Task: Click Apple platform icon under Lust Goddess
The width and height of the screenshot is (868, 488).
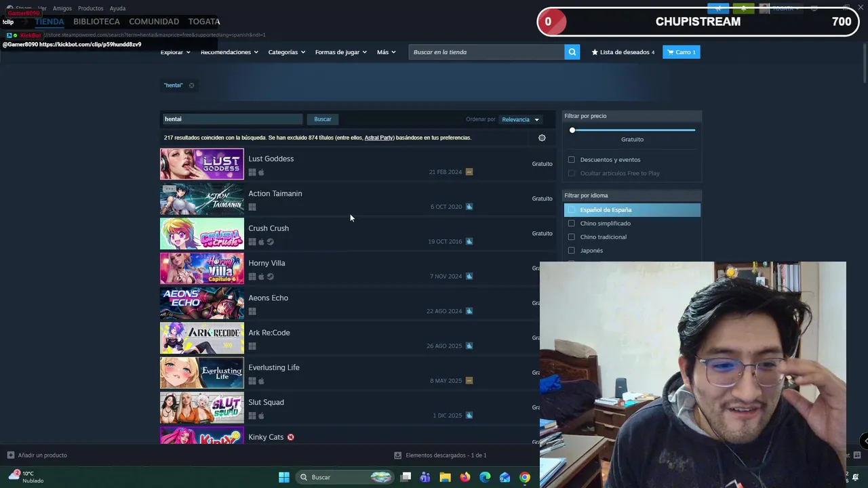Action: point(261,172)
